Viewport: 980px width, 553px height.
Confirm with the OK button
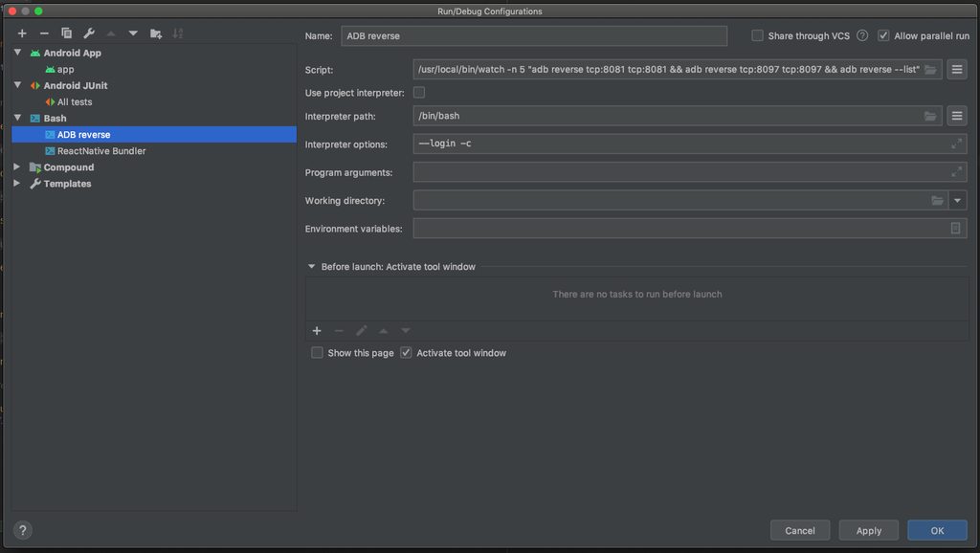[937, 530]
